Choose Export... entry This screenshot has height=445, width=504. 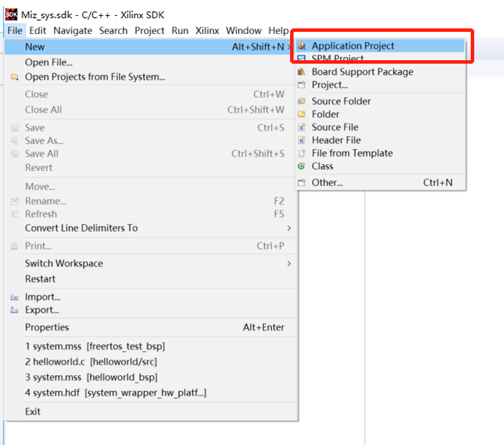(x=150, y=310)
